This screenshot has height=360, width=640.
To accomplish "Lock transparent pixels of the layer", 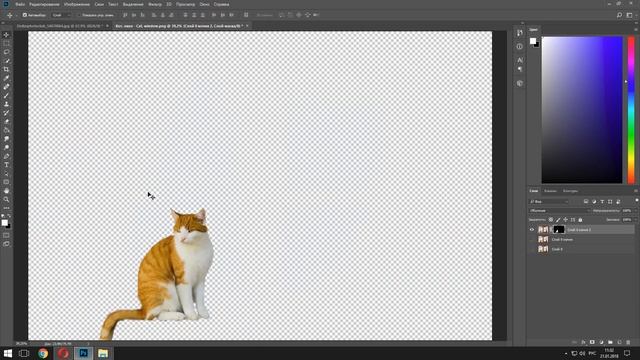I will pyautogui.click(x=551, y=220).
